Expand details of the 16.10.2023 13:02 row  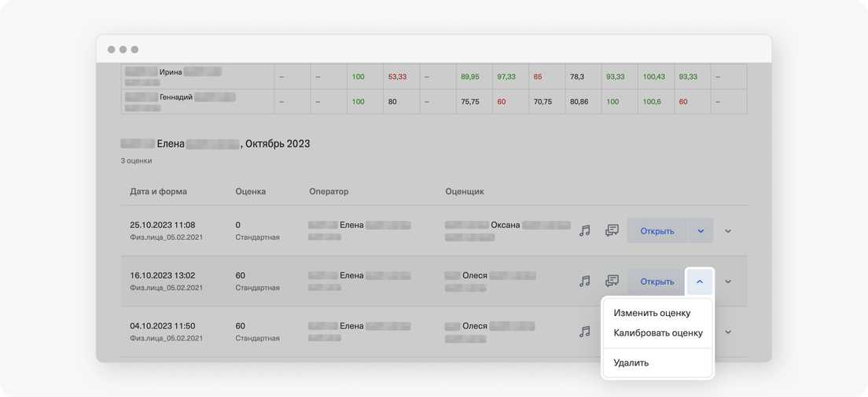728,281
